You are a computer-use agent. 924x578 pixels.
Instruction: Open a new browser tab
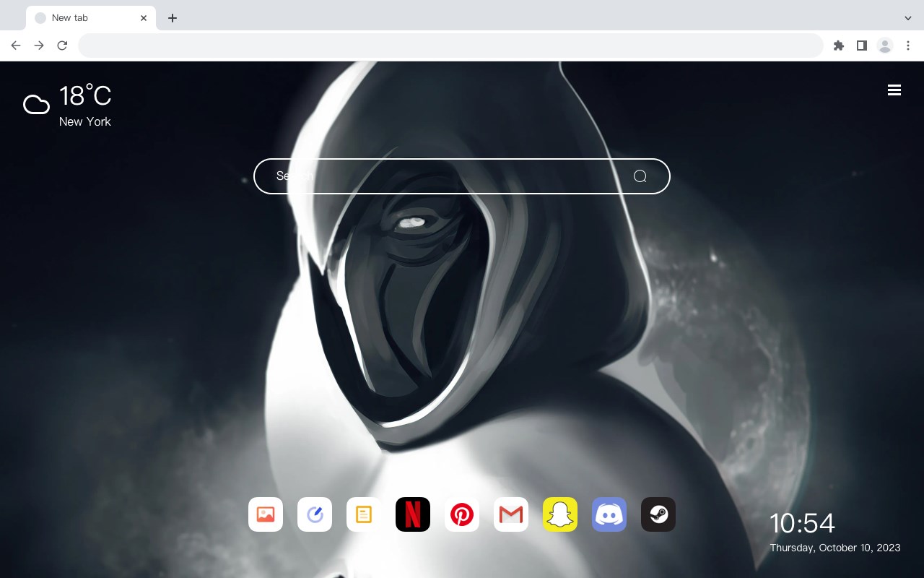172,18
